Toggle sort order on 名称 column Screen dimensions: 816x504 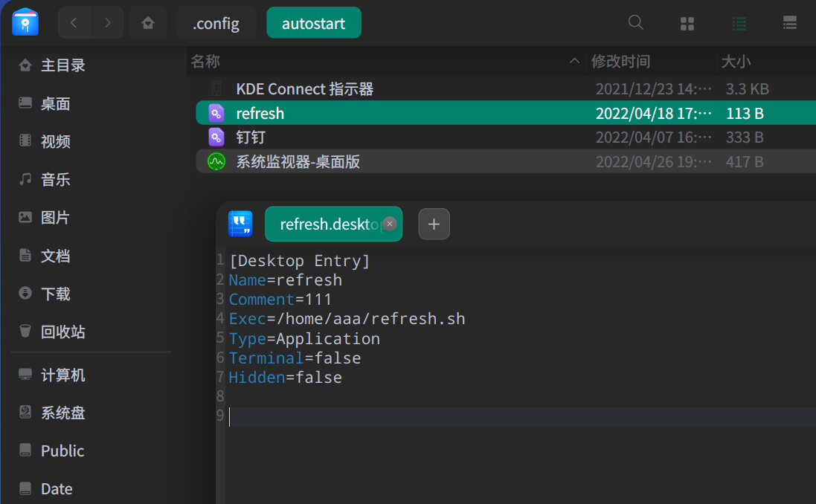(x=574, y=61)
